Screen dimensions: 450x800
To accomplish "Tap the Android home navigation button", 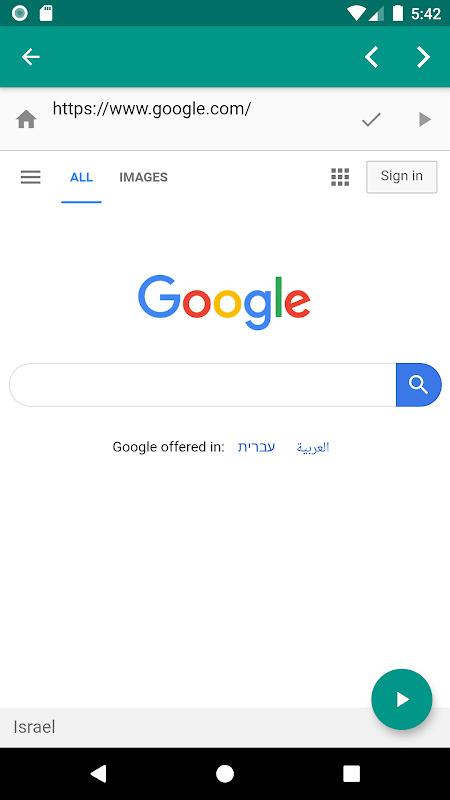I will click(x=225, y=773).
